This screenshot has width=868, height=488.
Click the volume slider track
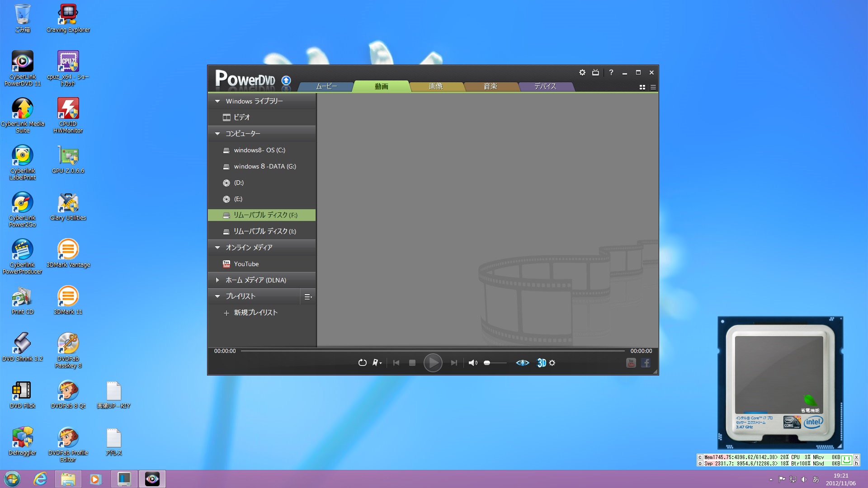coord(497,363)
